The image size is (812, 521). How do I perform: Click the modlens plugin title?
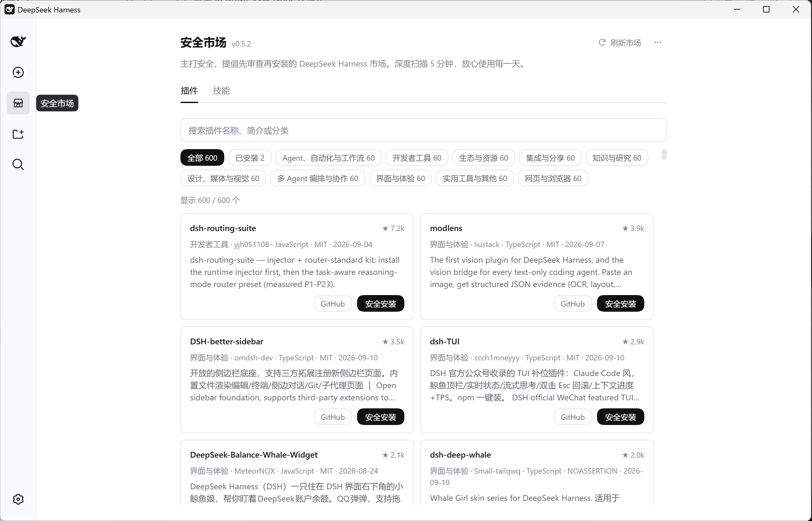(x=446, y=228)
